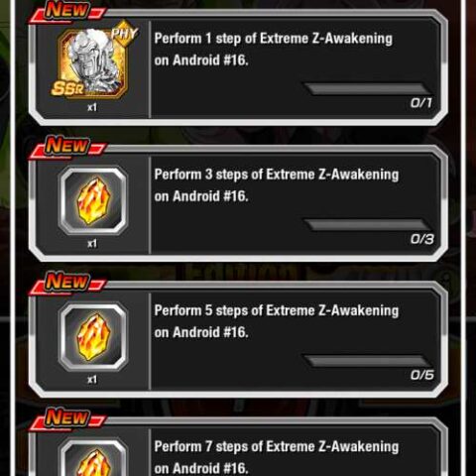This screenshot has width=476, height=476.
Task: Tap the awakening crystal icon for 5 steps mission
Action: pyautogui.click(x=93, y=336)
